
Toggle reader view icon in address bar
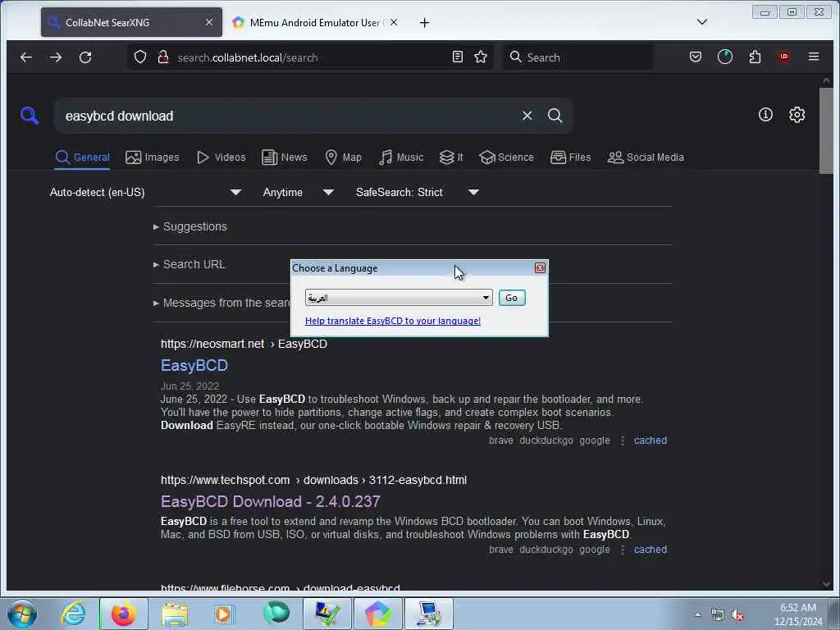[457, 57]
